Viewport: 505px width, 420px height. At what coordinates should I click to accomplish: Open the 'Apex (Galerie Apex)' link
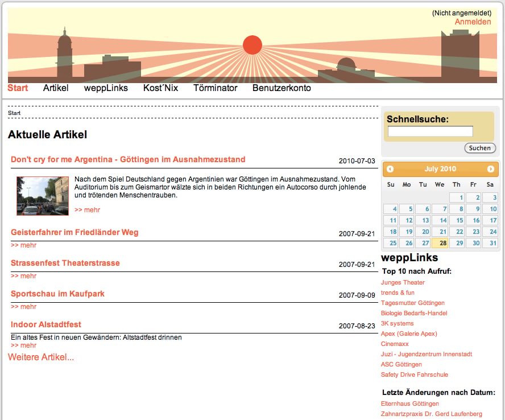point(409,333)
